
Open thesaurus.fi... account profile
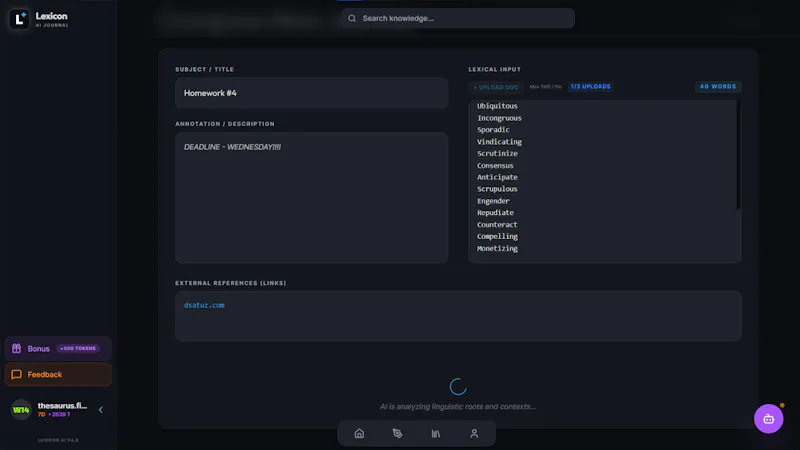tap(62, 406)
